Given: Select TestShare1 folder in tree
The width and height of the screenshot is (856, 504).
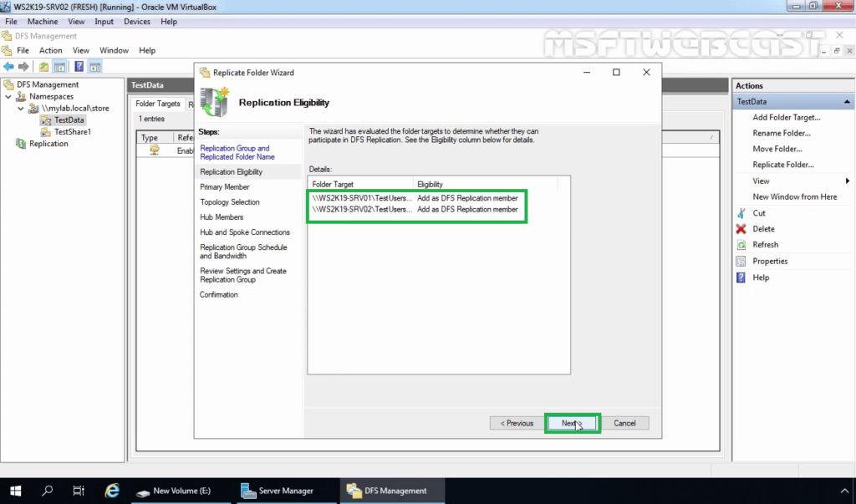Looking at the screenshot, I should coord(73,132).
